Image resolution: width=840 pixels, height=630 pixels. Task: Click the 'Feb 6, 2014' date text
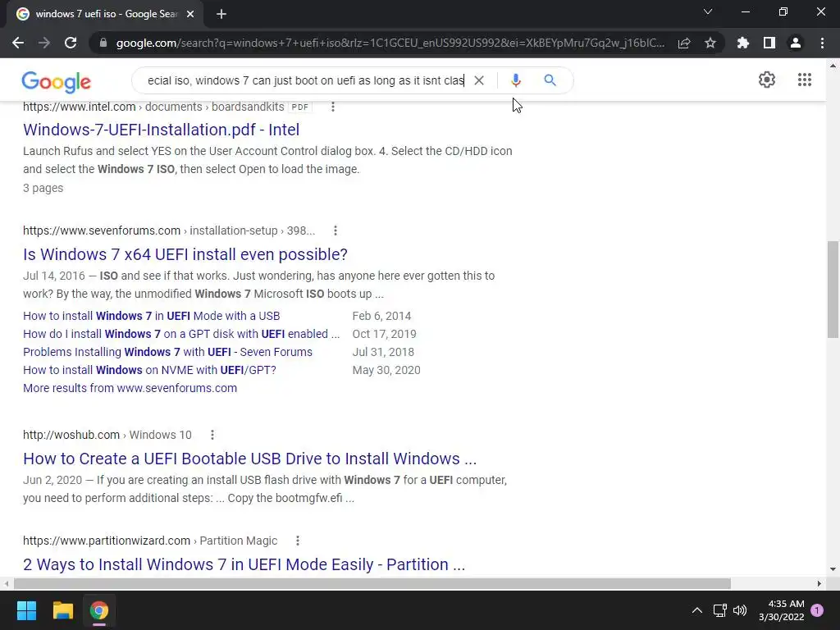coord(382,316)
